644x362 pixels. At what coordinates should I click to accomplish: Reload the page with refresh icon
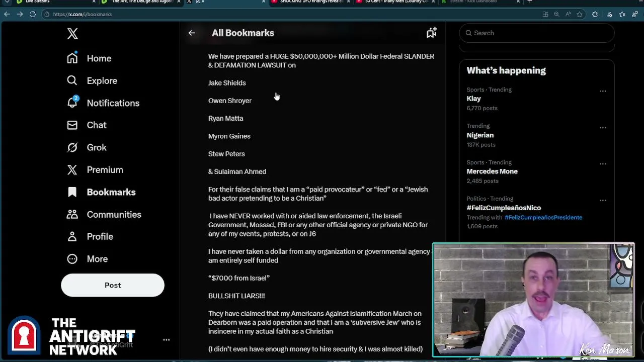33,14
